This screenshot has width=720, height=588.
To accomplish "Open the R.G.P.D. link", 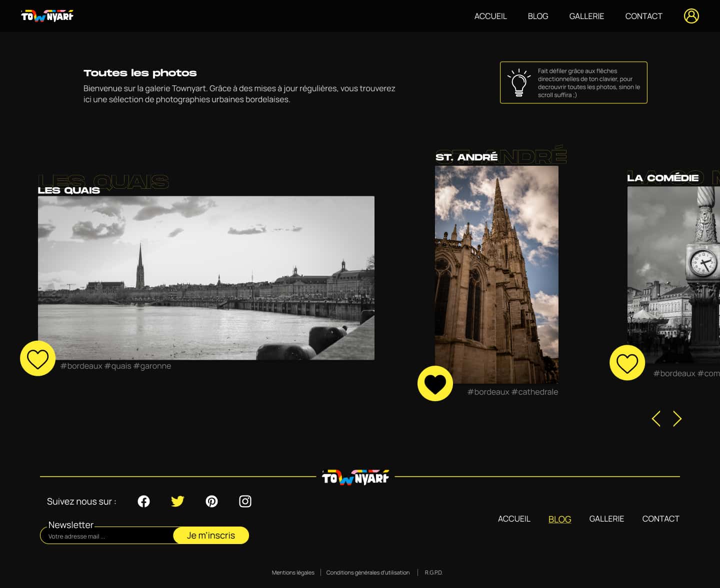I will click(x=433, y=573).
